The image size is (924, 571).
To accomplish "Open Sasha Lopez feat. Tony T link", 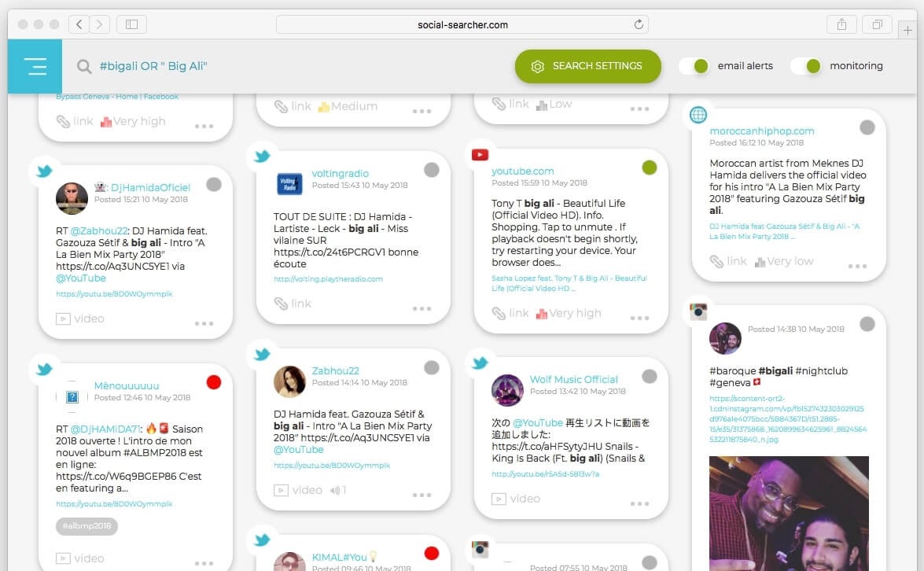I will coord(569,283).
